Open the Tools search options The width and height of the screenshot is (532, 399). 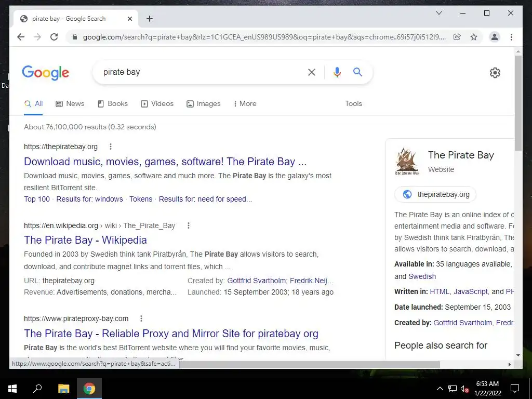click(353, 103)
